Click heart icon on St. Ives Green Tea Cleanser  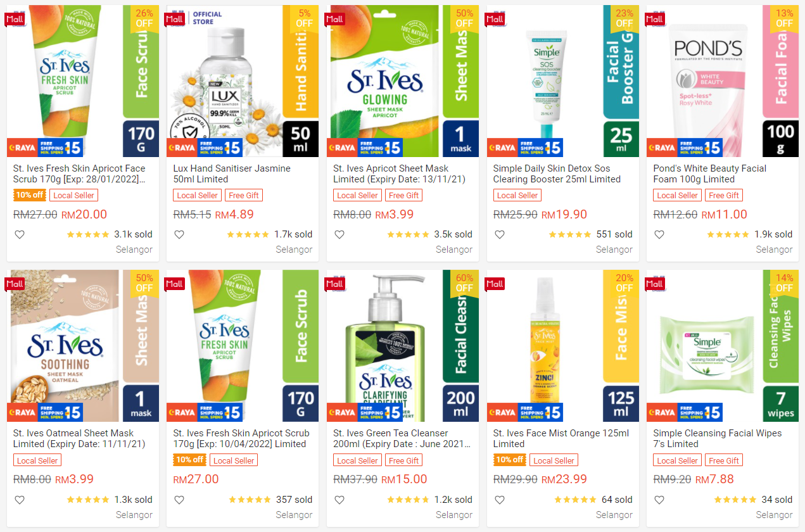(339, 500)
